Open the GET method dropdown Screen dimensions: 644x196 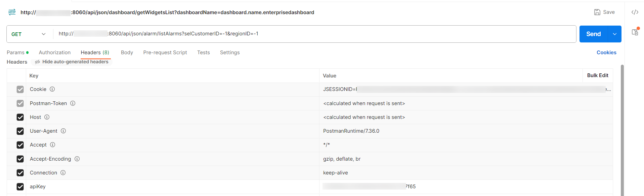pos(43,34)
